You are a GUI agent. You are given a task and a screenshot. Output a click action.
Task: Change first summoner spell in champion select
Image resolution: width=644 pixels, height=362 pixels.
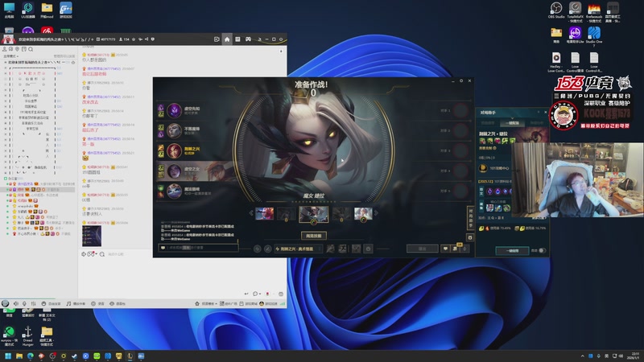pyautogui.click(x=330, y=249)
